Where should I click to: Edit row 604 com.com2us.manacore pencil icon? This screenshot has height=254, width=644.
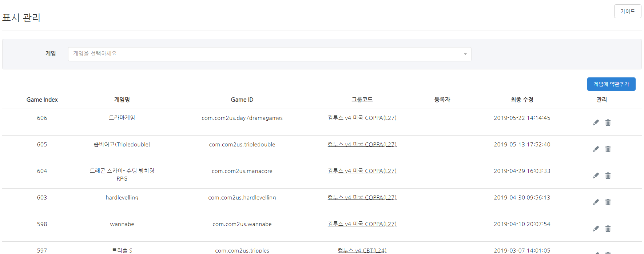(596, 176)
